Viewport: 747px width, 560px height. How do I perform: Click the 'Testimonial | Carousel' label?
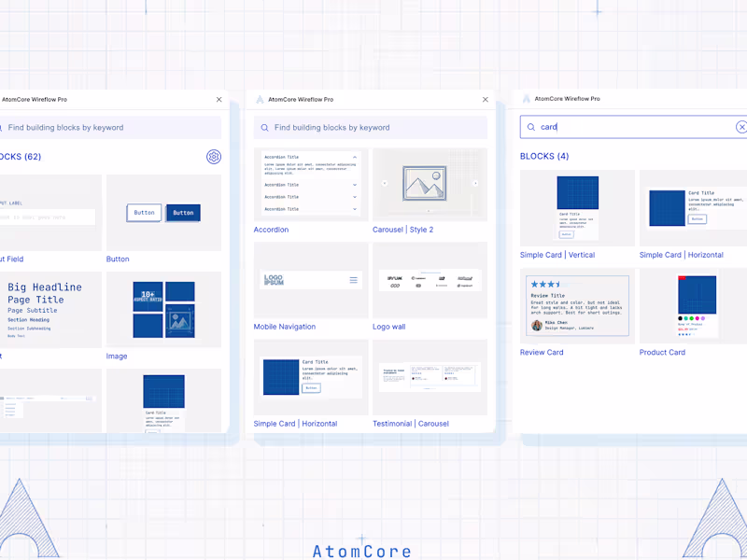point(411,424)
